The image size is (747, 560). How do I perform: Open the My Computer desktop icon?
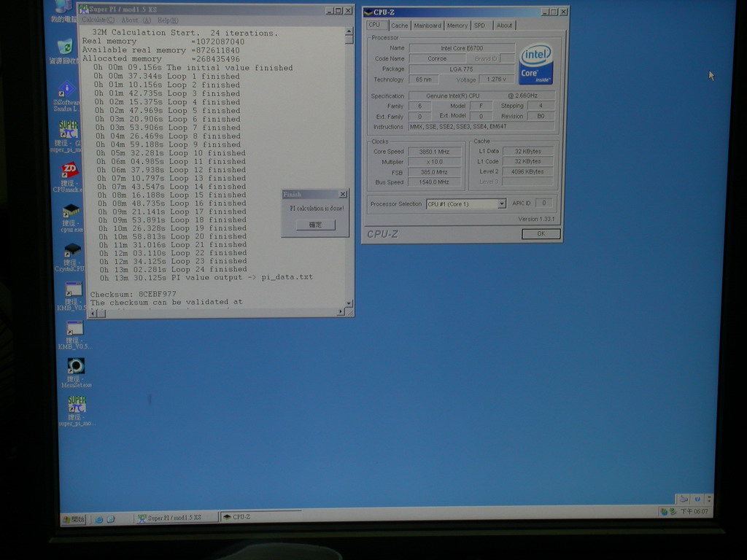[x=63, y=10]
